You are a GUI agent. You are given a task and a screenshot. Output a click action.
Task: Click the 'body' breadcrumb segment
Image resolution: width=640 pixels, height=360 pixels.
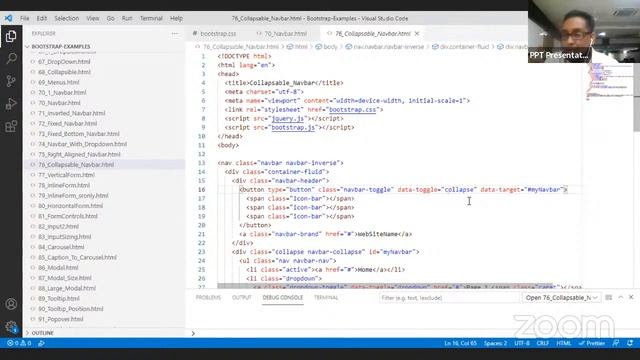click(330, 47)
